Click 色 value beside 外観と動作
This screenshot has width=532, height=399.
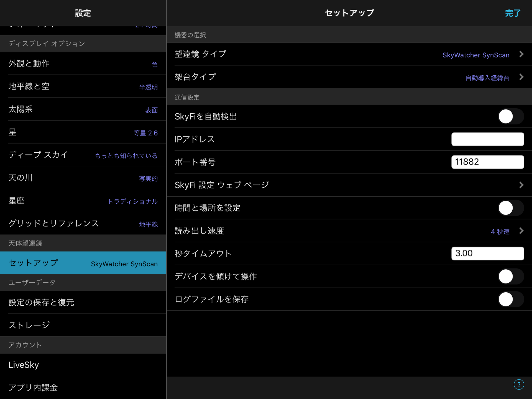coord(155,64)
